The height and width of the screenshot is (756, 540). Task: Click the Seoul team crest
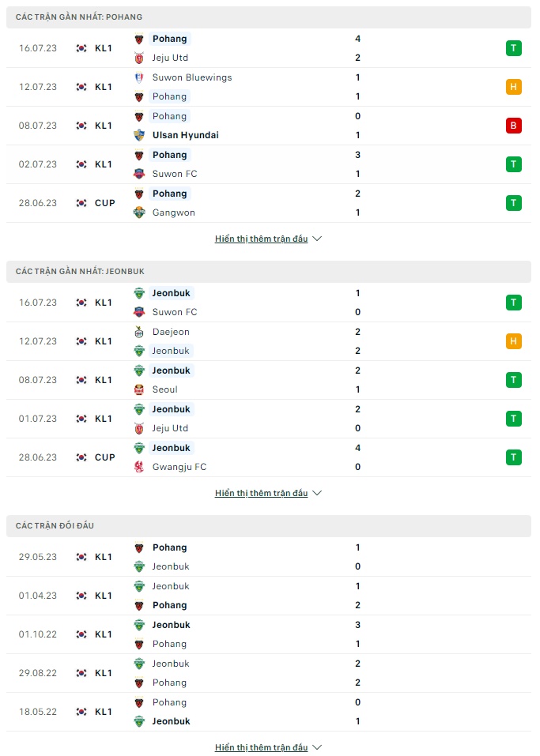[x=140, y=389]
